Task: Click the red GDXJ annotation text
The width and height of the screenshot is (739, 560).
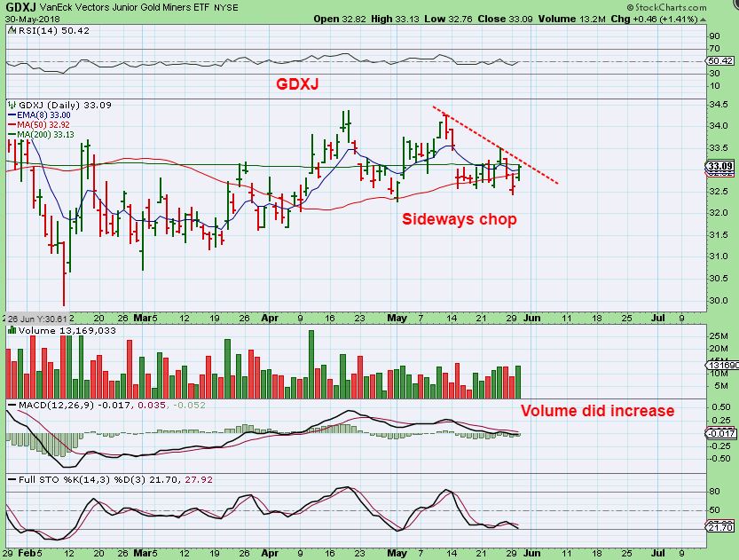Action: (297, 84)
